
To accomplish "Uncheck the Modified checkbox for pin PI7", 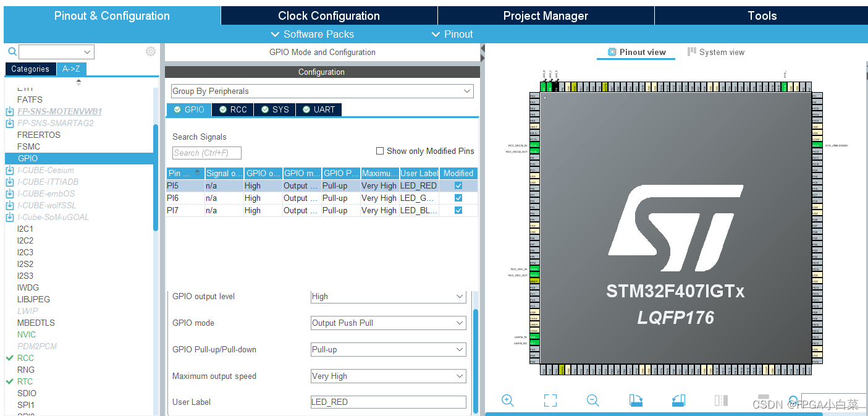I will click(x=458, y=210).
